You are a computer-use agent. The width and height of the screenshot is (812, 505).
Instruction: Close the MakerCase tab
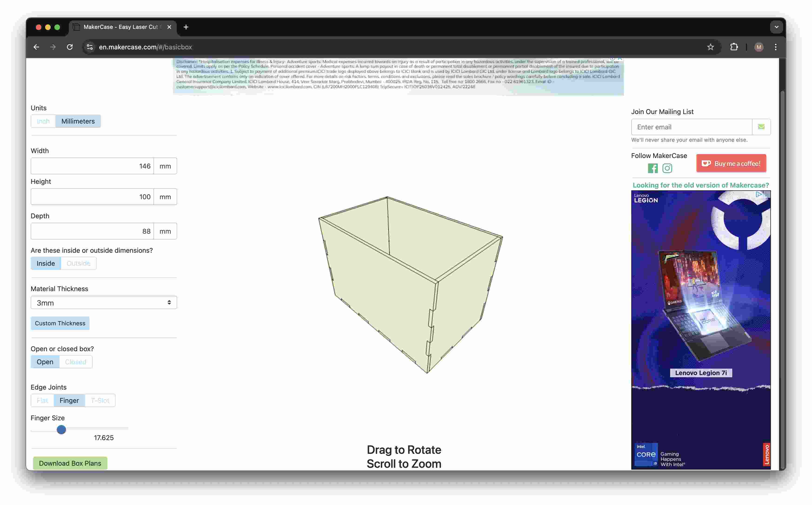coord(169,27)
